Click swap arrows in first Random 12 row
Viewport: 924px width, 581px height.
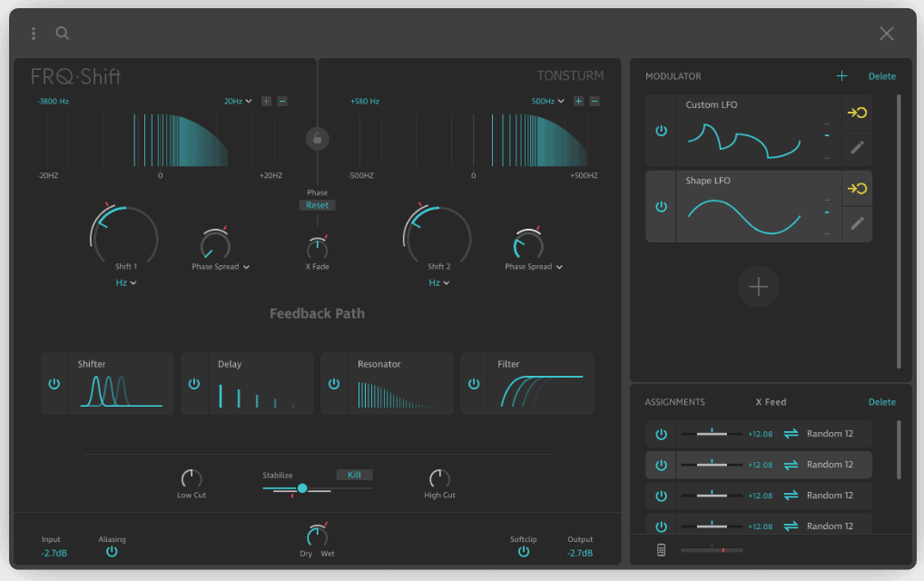pyautogui.click(x=791, y=434)
